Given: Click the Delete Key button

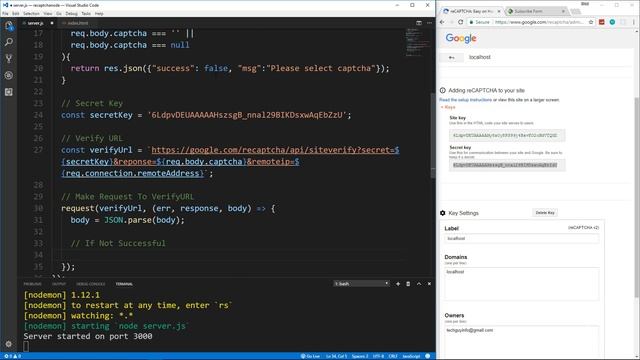Looking at the screenshot, I should click(545, 213).
